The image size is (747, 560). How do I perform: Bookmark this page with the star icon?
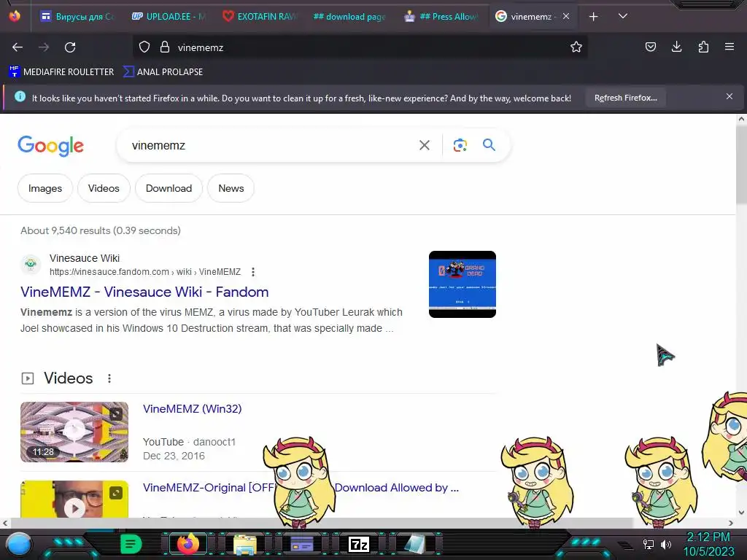(x=576, y=47)
